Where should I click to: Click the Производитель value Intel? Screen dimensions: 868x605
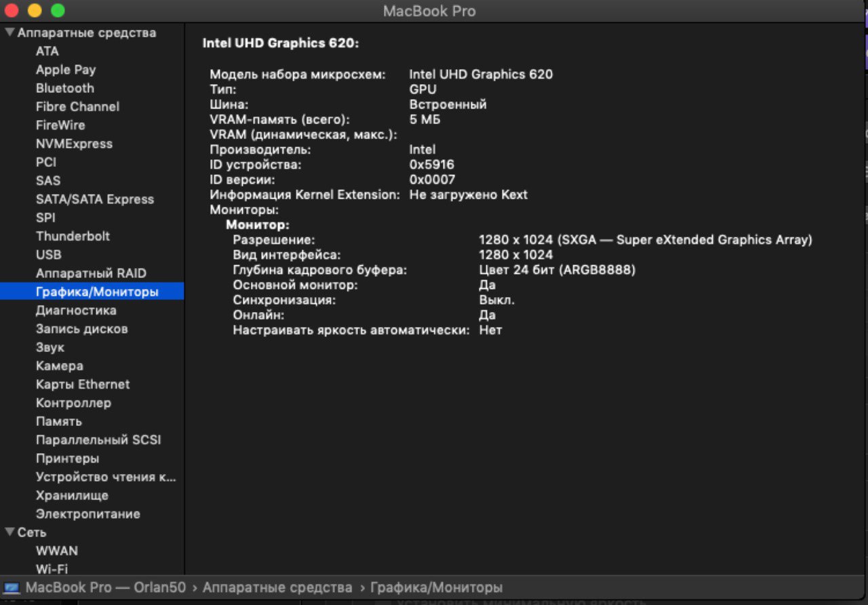click(x=422, y=149)
